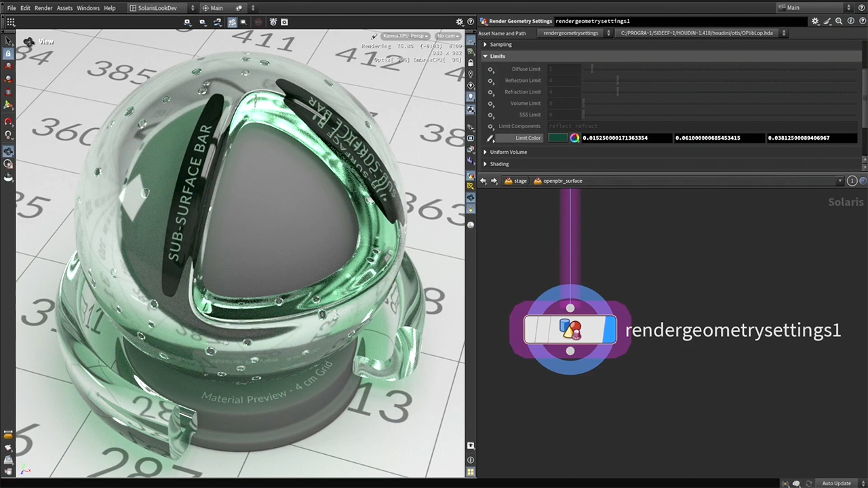
Task: Select the arrow select tool in left toolbar
Action: (x=8, y=41)
